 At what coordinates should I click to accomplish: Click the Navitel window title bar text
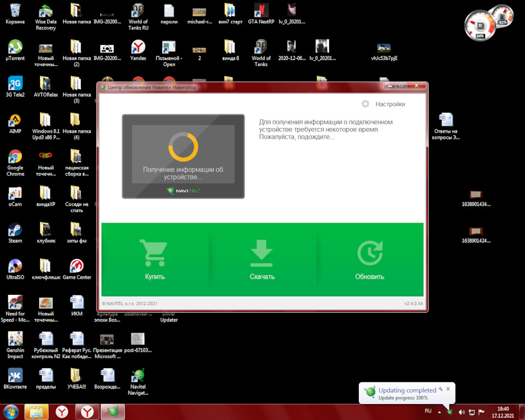click(x=151, y=87)
